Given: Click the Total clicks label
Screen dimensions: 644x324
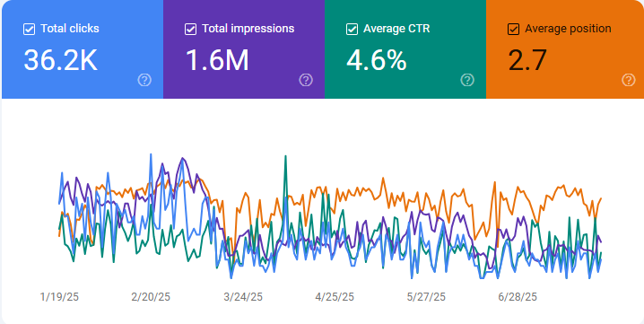Looking at the screenshot, I should coord(70,29).
